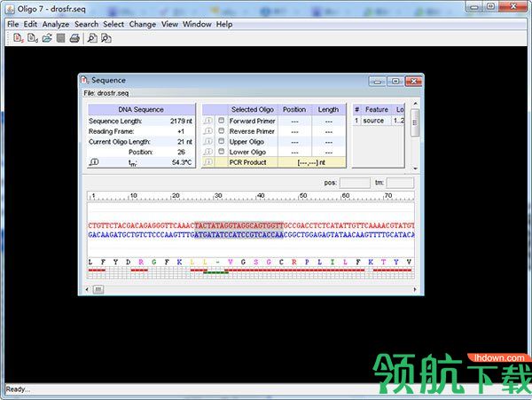Open the Edit menu
The width and height of the screenshot is (532, 400).
pyautogui.click(x=30, y=24)
